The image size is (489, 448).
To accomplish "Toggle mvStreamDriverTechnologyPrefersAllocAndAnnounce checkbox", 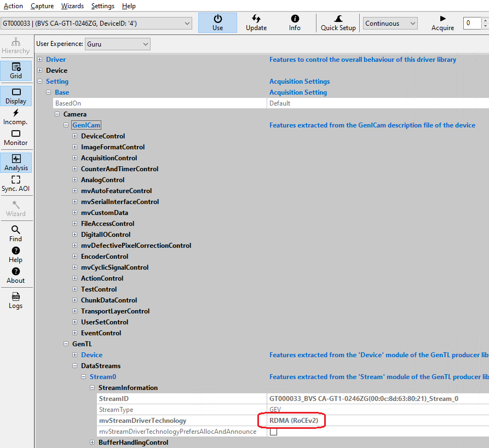I will pos(273,432).
